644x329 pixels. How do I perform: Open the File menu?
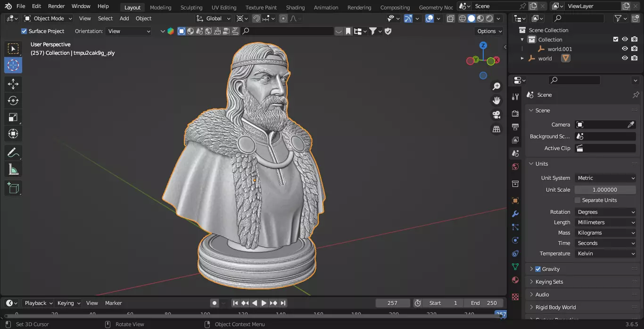click(21, 6)
